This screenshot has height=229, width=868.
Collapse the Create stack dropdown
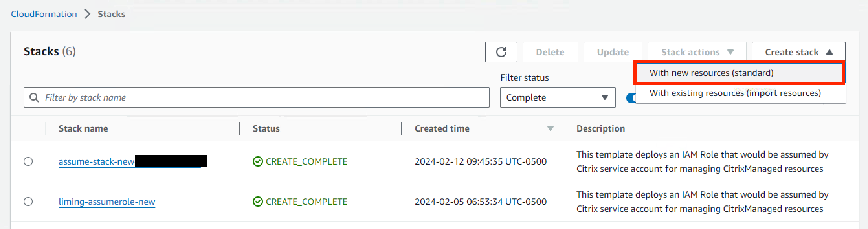point(798,52)
